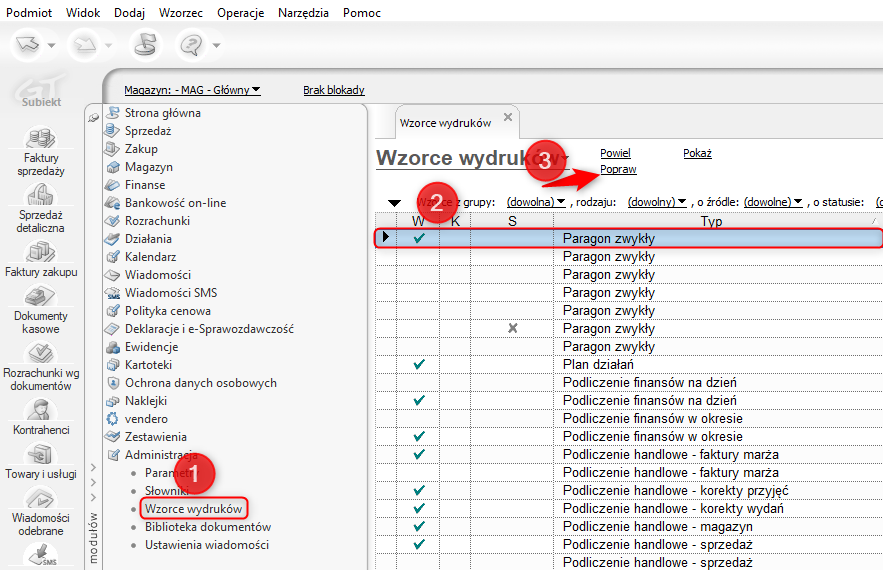Open Wiadomości SMS module

tap(171, 293)
